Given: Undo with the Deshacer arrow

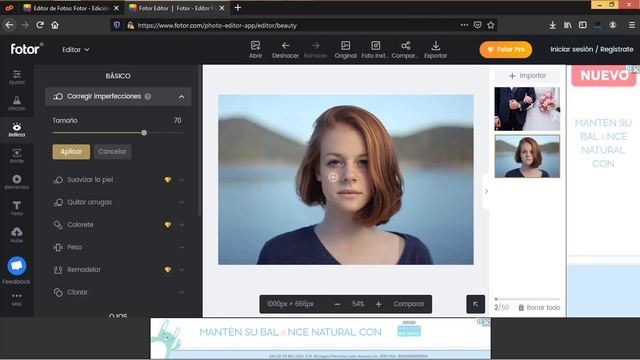Looking at the screenshot, I should pos(285,50).
